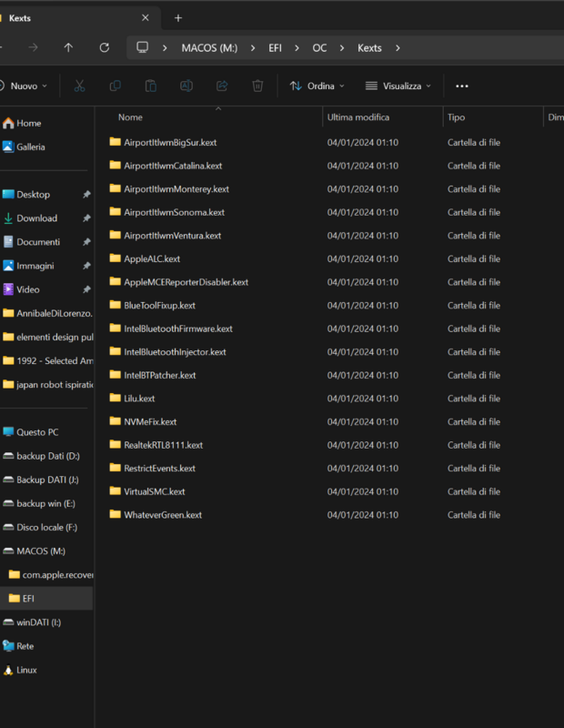Navigate to EFI in the address bar
The width and height of the screenshot is (564, 728).
[x=275, y=48]
